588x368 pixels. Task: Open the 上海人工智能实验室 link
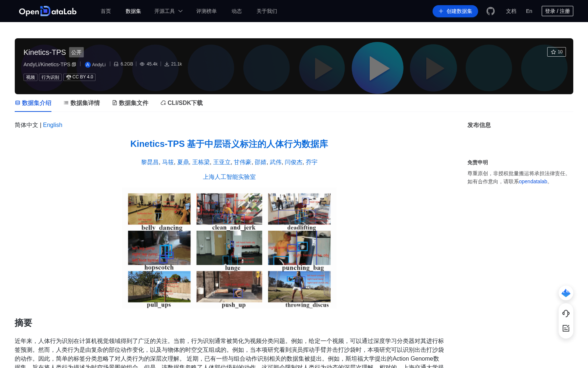coord(229,177)
